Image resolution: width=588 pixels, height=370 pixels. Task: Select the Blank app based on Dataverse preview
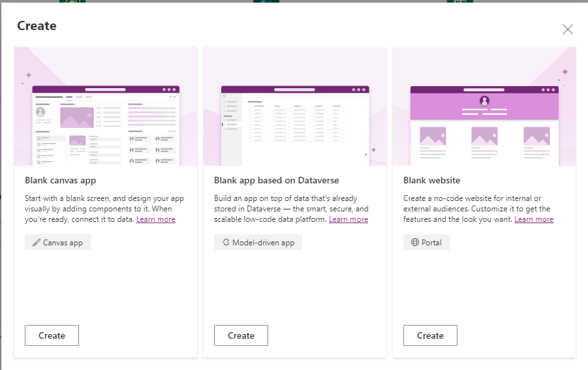pyautogui.click(x=295, y=106)
